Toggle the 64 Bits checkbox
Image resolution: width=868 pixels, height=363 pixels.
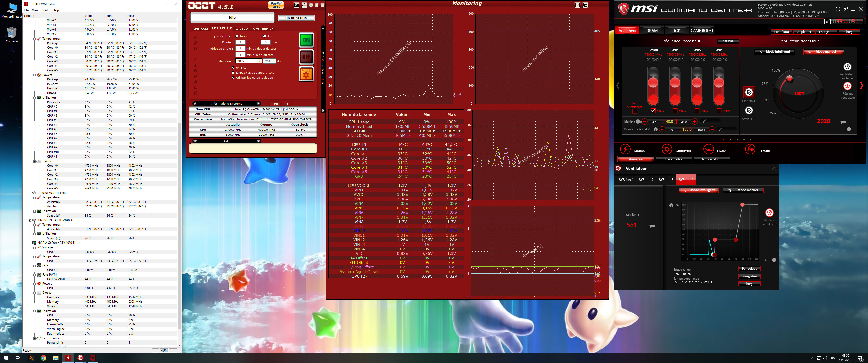(233, 68)
